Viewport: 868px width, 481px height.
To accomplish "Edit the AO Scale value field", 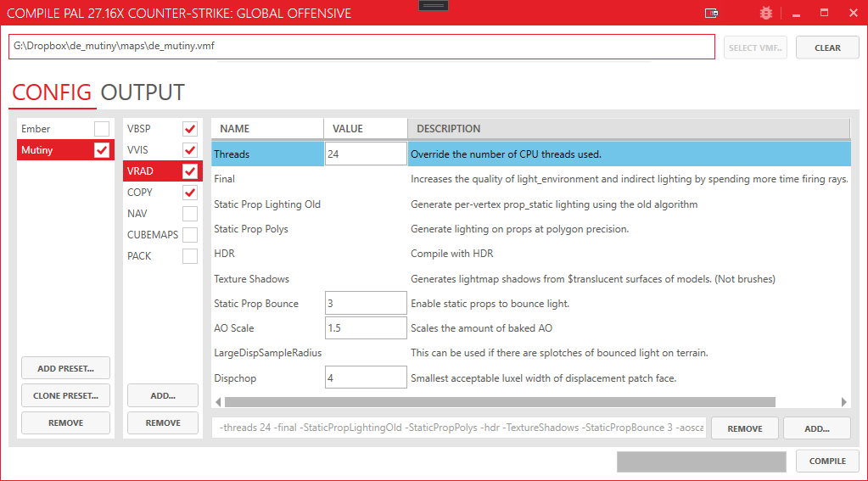I will pos(366,327).
